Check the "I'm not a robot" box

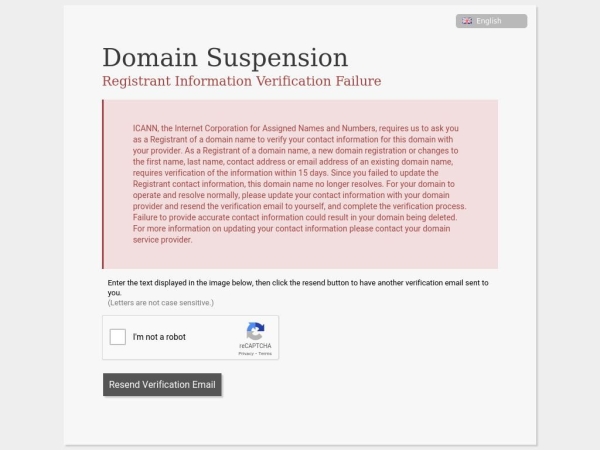tap(118, 337)
